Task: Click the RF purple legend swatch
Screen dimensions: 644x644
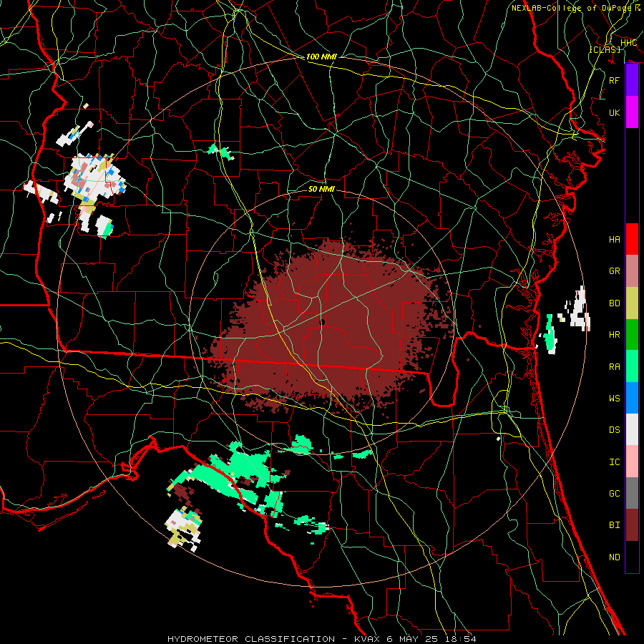Action: pyautogui.click(x=632, y=80)
